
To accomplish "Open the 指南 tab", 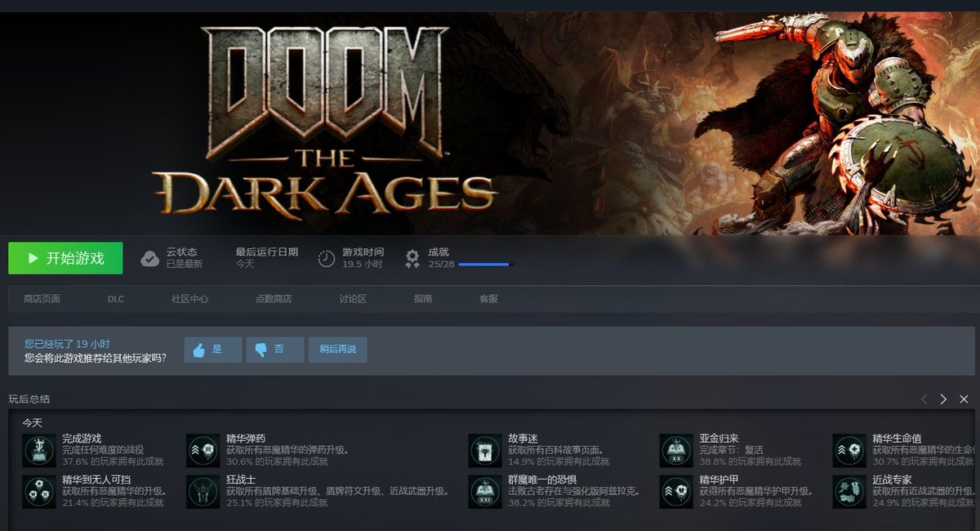I will [x=423, y=299].
